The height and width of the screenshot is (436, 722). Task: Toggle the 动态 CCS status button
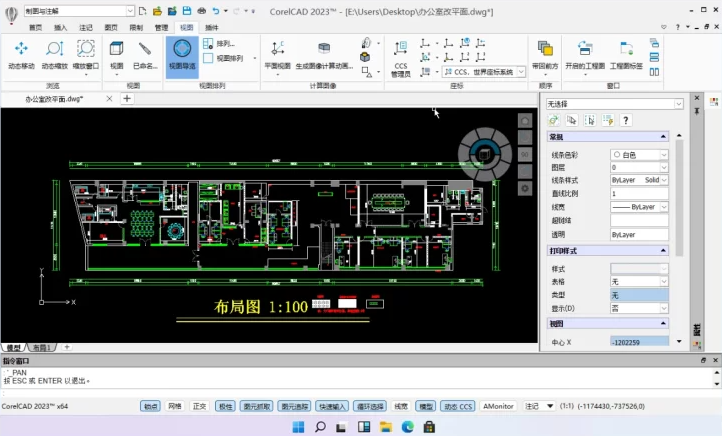458,406
